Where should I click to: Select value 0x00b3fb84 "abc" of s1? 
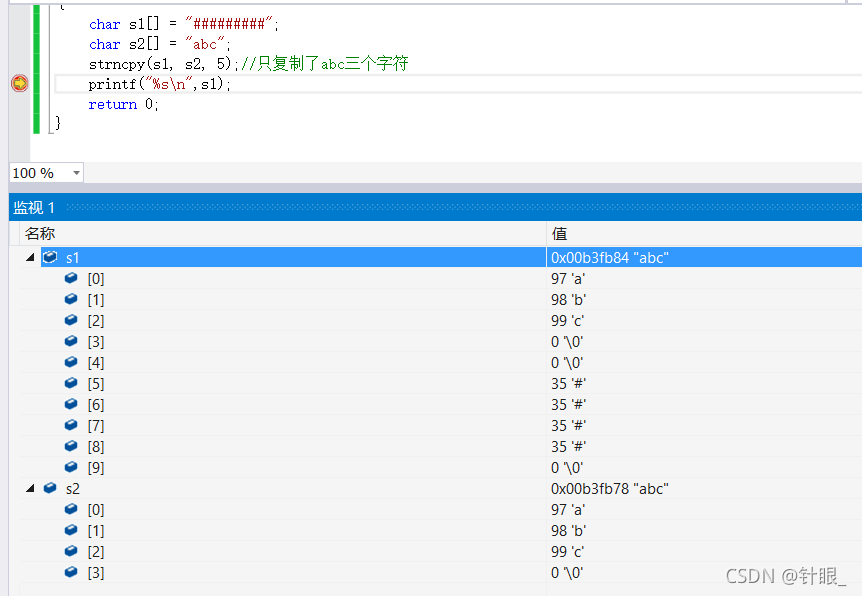[x=610, y=258]
